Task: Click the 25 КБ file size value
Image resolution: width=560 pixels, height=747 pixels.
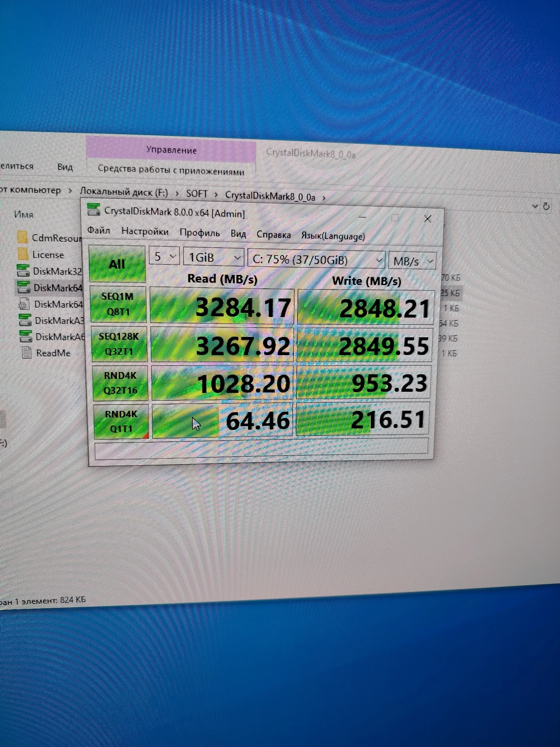Action: coord(450,293)
